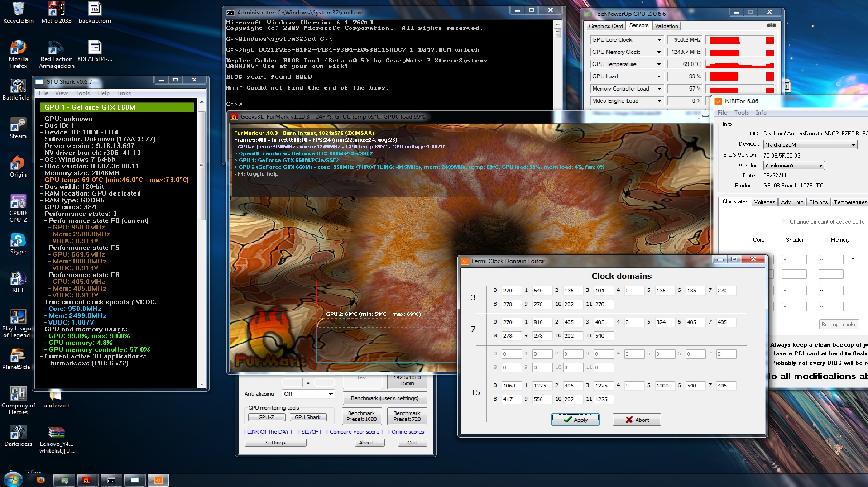The width and height of the screenshot is (868, 487).
Task: Abort the Fermi Clock Domain Editor
Action: tap(637, 420)
